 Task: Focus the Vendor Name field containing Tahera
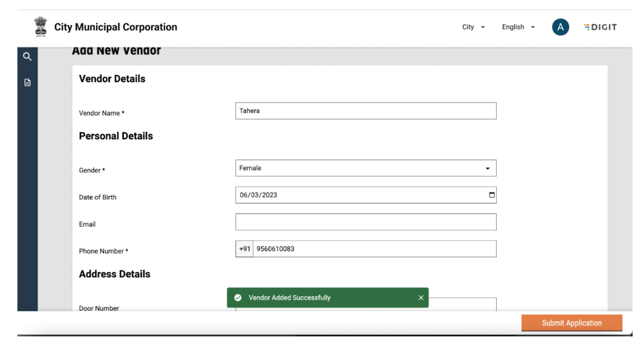pyautogui.click(x=366, y=111)
